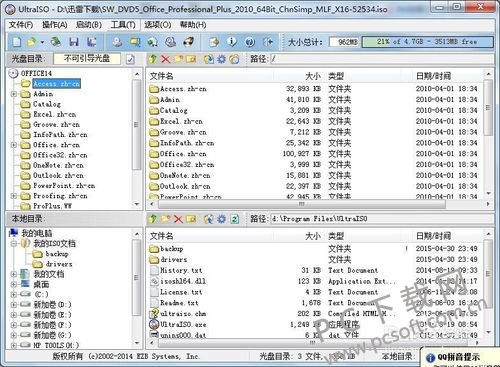This screenshot has width=500, height=367.
Task: Expand the Admin folder tree node
Action: pyautogui.click(x=14, y=94)
